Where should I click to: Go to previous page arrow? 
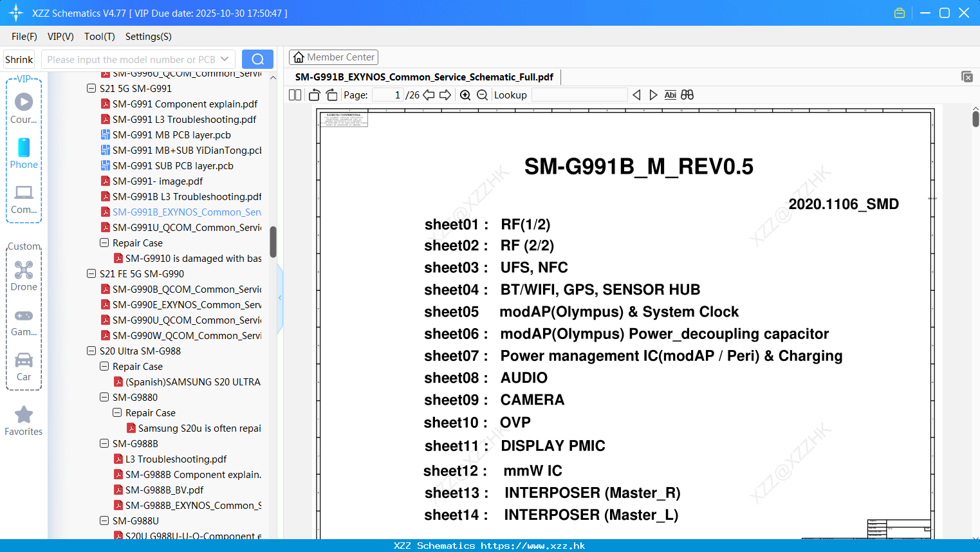[429, 95]
